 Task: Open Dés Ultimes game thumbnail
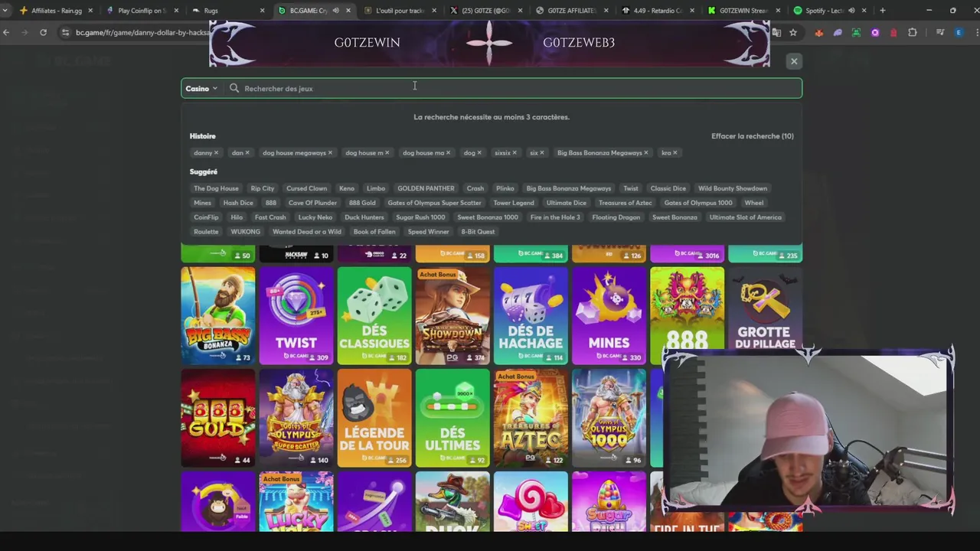pyautogui.click(x=452, y=418)
